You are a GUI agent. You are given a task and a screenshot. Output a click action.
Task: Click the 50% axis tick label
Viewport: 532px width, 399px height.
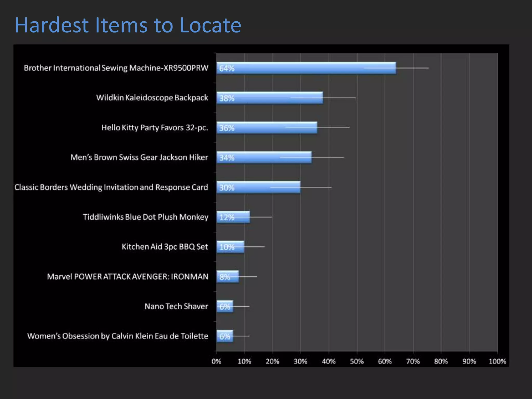click(x=357, y=362)
